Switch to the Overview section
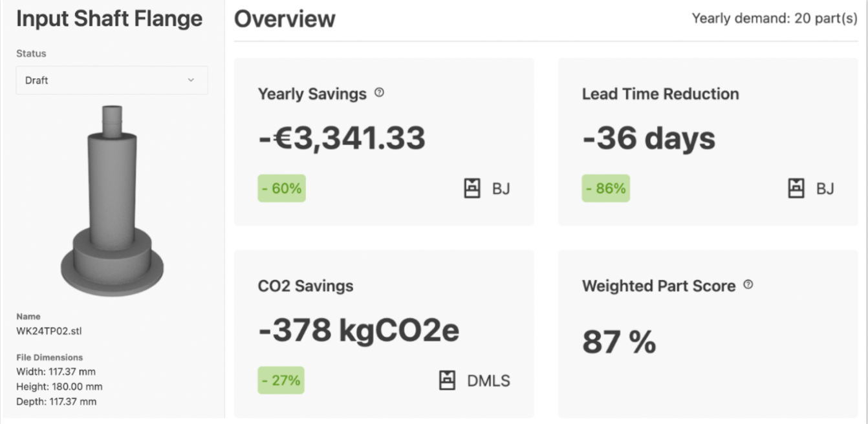 pos(284,19)
